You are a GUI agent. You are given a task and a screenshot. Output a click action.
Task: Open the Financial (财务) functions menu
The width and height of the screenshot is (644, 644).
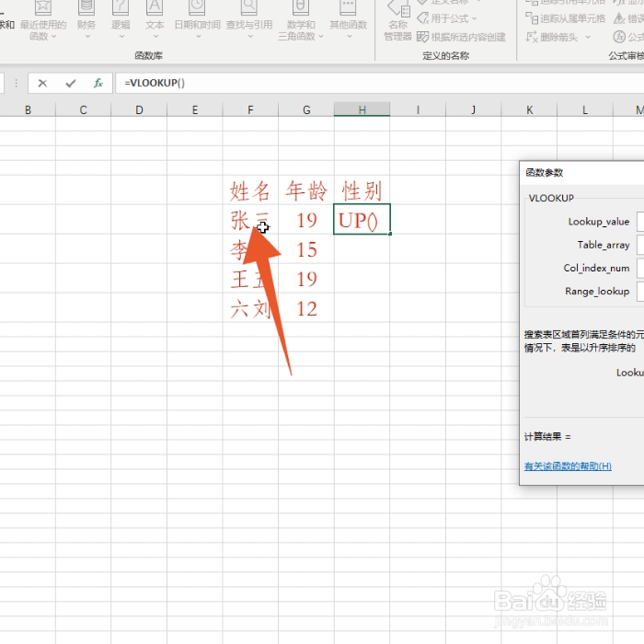86,20
